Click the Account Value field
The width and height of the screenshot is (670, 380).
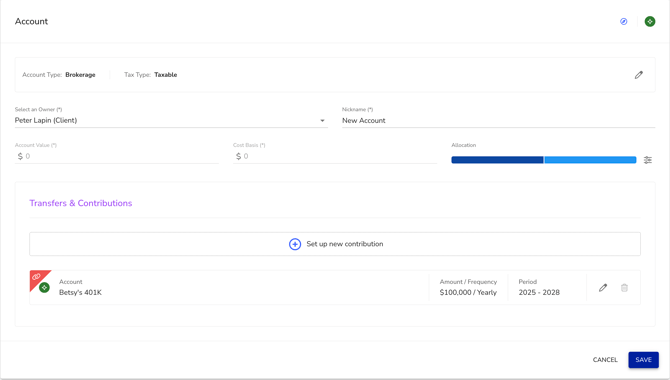[x=116, y=156]
